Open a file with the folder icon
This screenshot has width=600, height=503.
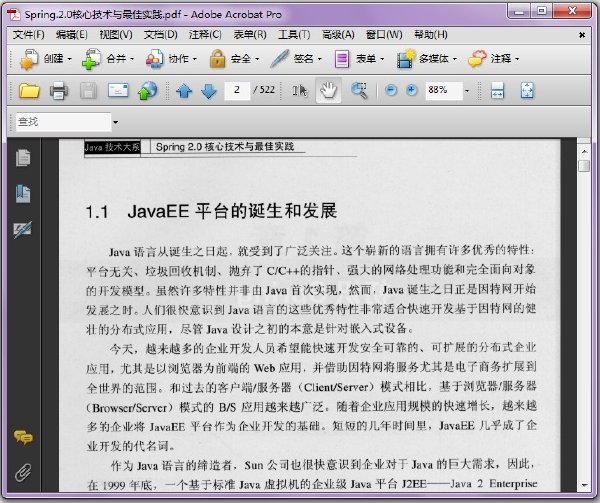tap(29, 91)
